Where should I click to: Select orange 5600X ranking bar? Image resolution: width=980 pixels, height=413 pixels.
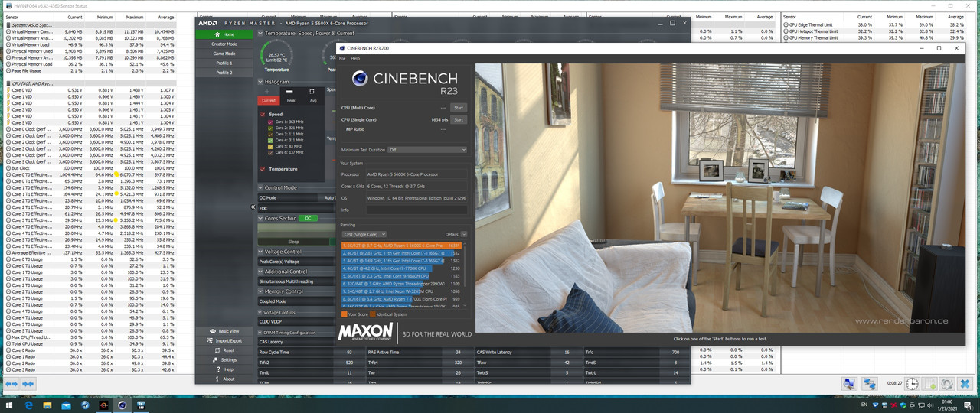(x=401, y=246)
